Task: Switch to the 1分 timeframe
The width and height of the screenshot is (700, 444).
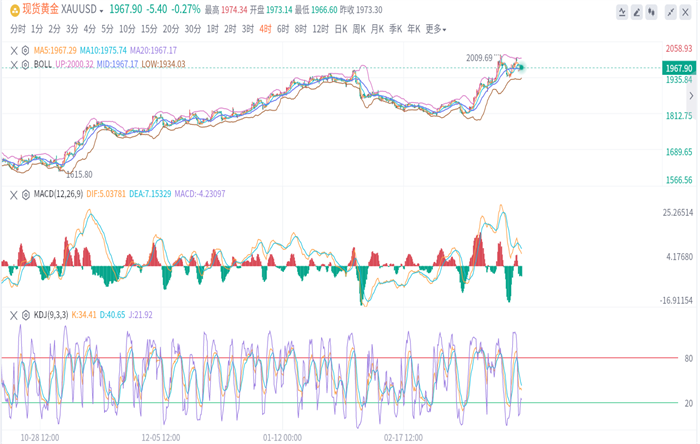Action: tap(37, 29)
